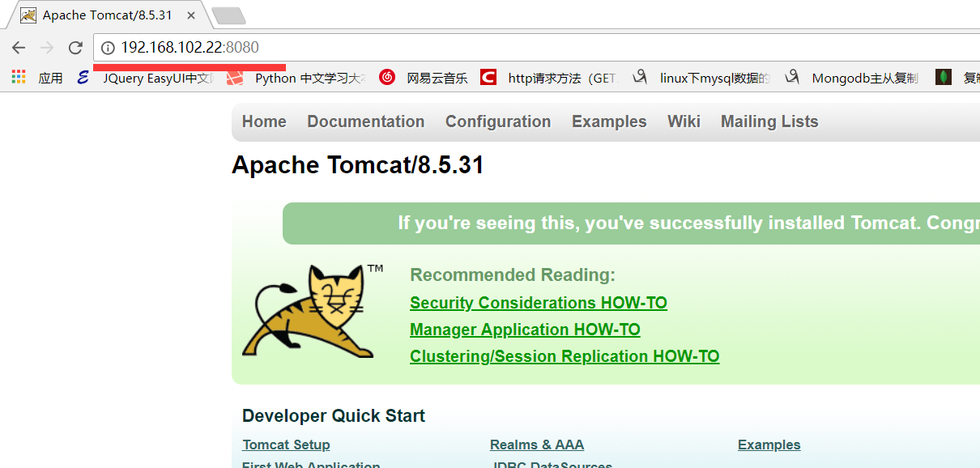Open the Apps grid icon in bookmarks bar
The height and width of the screenshot is (468, 980).
(19, 78)
